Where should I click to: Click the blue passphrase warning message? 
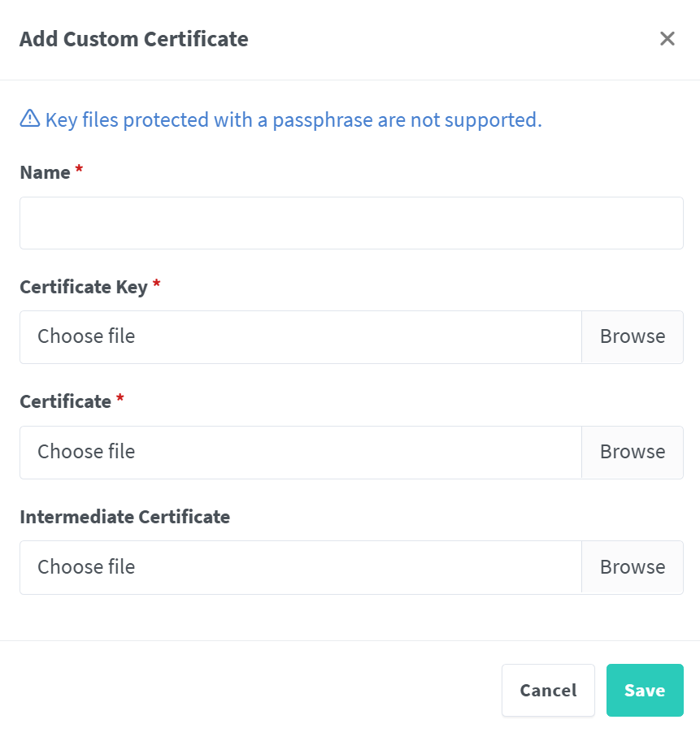tap(293, 119)
